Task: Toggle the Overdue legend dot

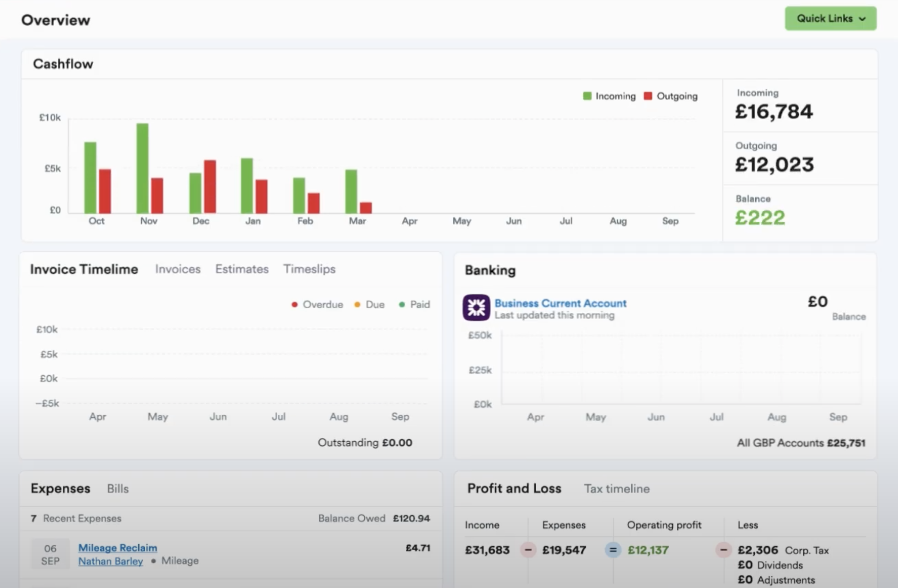Action: tap(295, 305)
